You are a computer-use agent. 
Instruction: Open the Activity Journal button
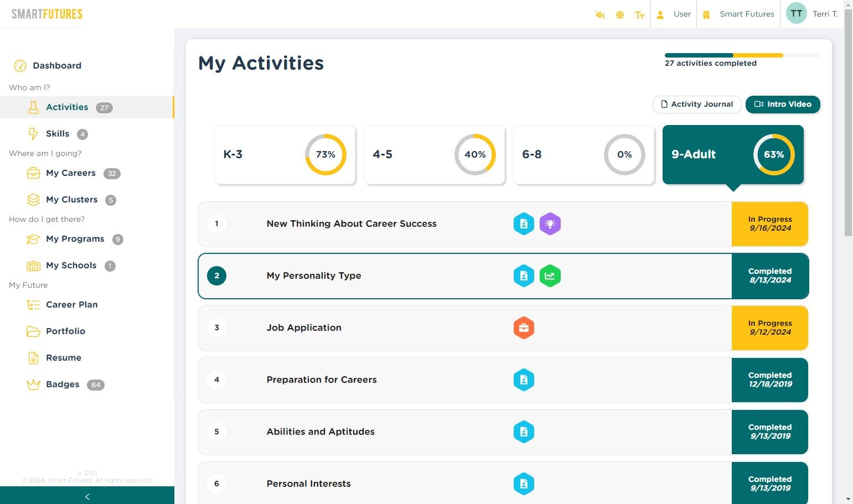tap(697, 105)
